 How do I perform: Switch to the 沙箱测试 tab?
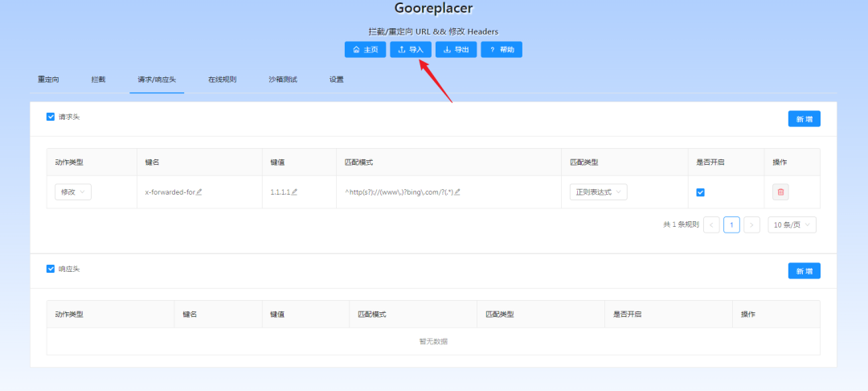tap(283, 80)
